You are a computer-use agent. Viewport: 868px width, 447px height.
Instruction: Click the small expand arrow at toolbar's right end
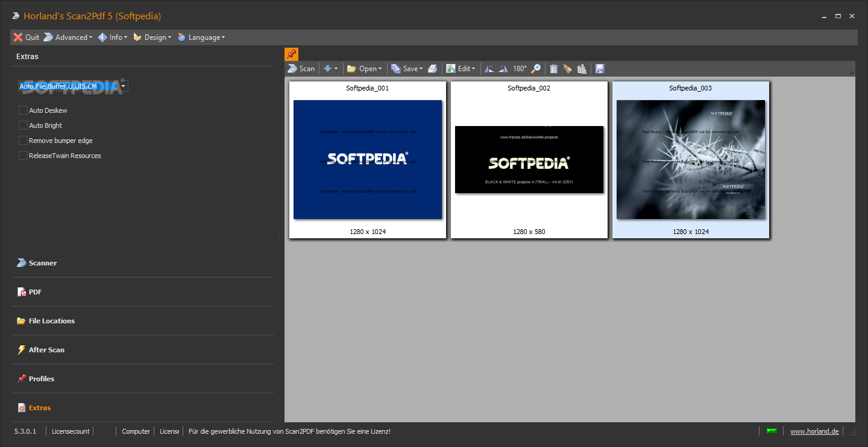pos(852,72)
